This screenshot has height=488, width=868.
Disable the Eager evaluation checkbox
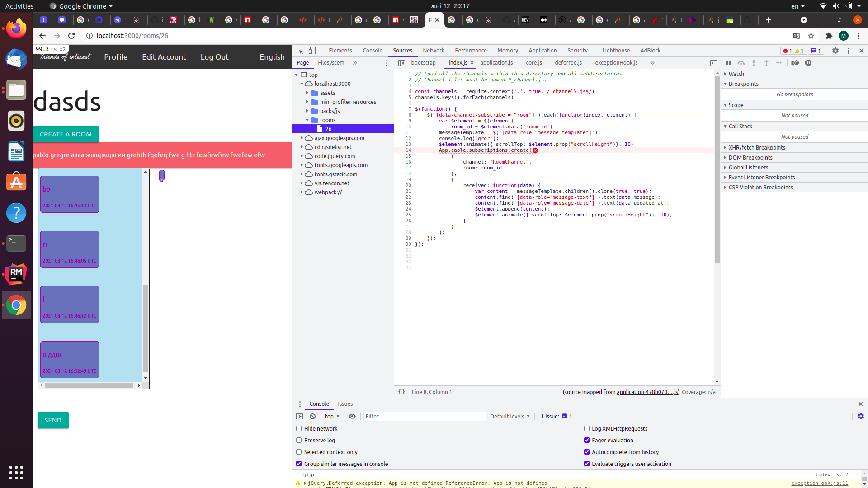pos(587,440)
